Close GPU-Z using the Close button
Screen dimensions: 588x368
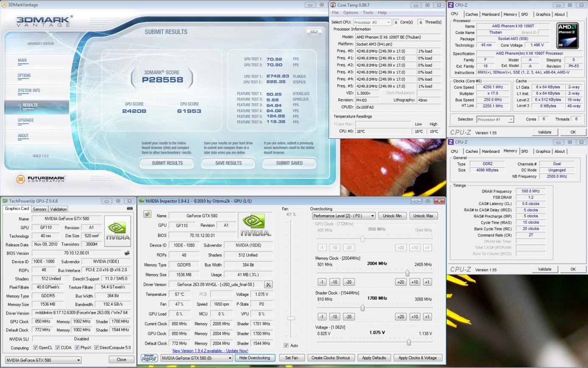click(x=121, y=360)
